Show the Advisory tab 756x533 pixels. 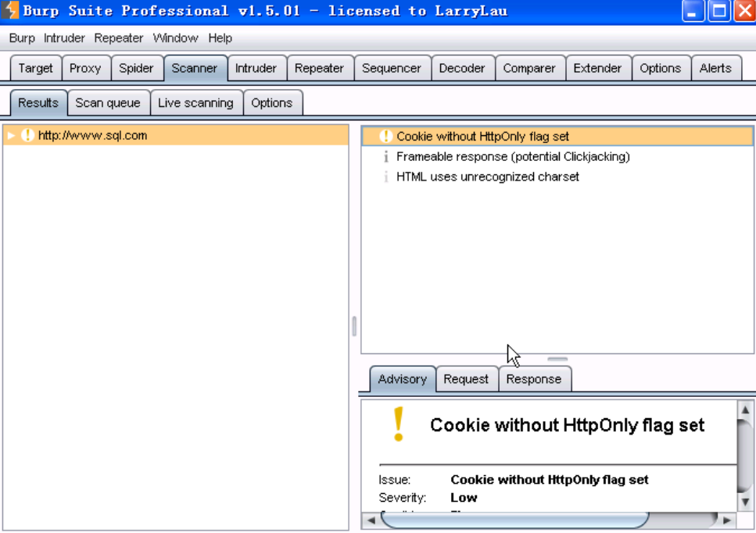click(x=403, y=379)
